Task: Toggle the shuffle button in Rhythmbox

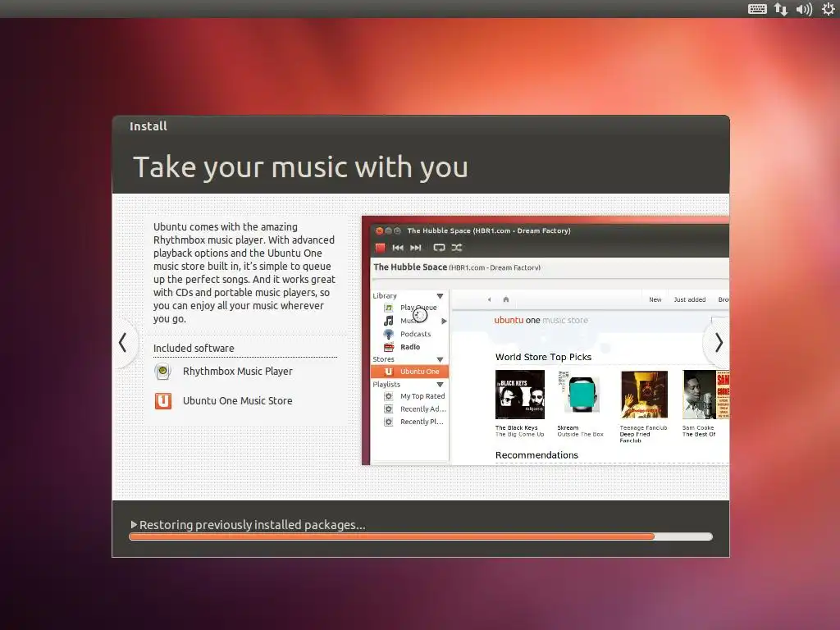Action: pyautogui.click(x=456, y=248)
